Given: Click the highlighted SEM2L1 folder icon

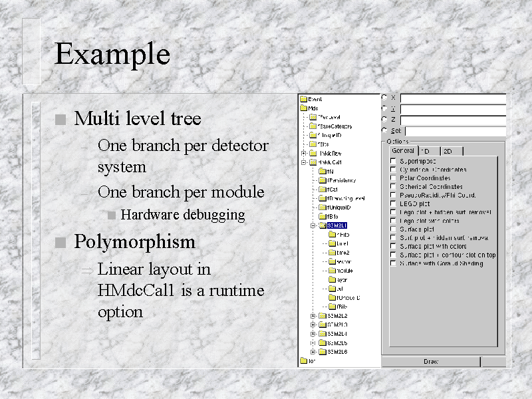Looking at the screenshot, I should [323, 225].
